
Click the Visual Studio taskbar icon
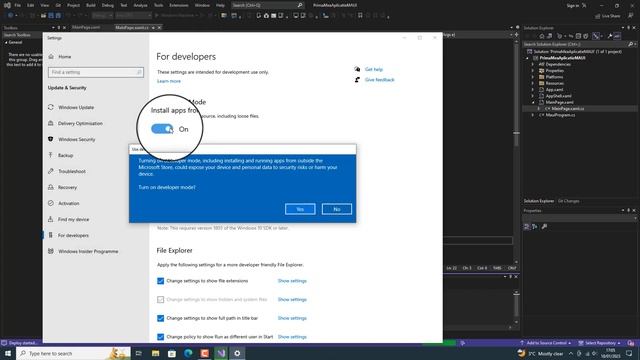click(221, 353)
